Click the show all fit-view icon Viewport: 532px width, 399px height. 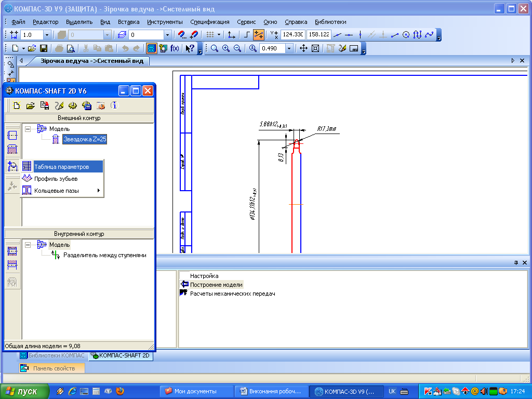[x=315, y=48]
